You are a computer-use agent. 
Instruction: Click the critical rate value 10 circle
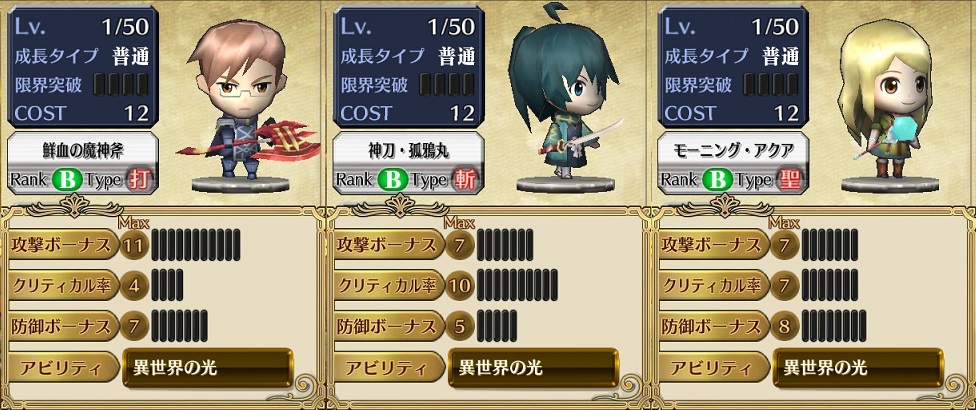461,286
